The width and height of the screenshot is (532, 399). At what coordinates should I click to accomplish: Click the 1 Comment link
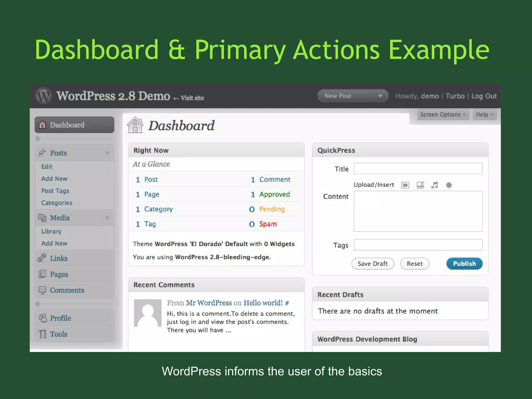(x=270, y=179)
